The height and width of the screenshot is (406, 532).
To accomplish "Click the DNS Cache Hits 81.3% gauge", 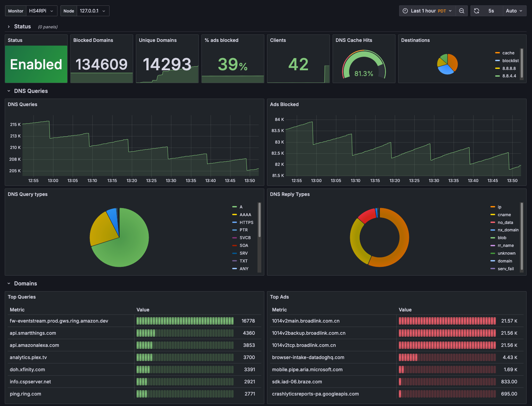I will tap(364, 64).
